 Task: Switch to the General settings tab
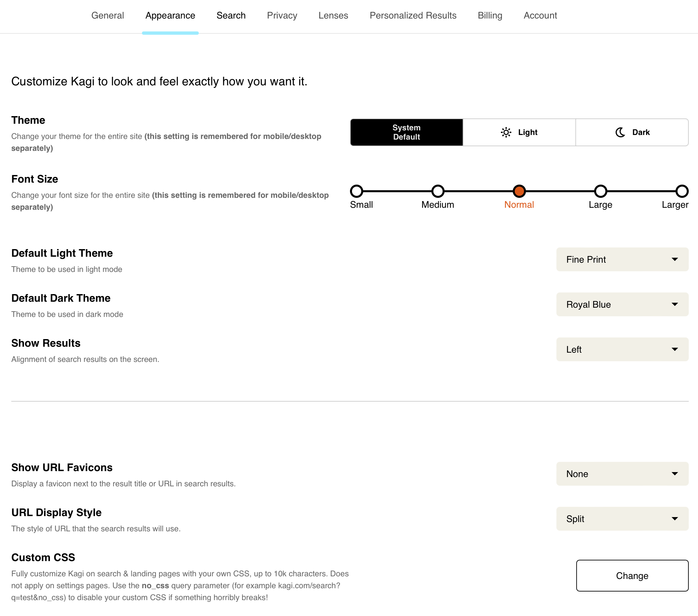coord(108,15)
